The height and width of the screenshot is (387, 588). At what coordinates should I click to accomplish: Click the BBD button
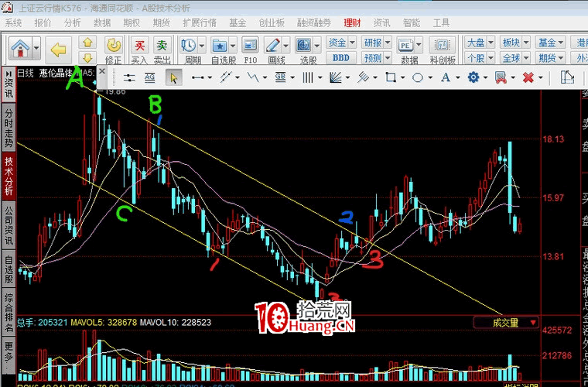341,58
